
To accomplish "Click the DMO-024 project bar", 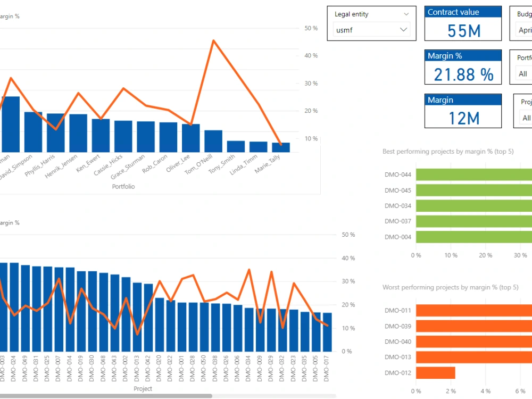I will click(x=14, y=307).
